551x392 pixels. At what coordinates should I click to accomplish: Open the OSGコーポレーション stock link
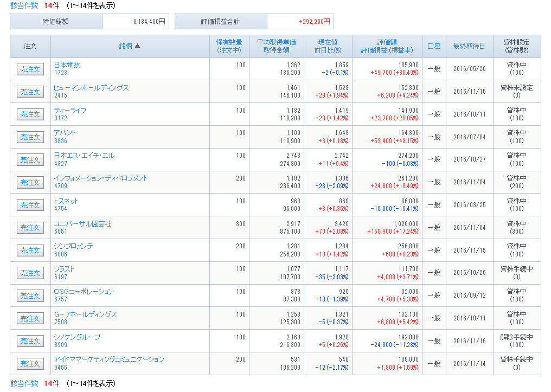tap(84, 292)
